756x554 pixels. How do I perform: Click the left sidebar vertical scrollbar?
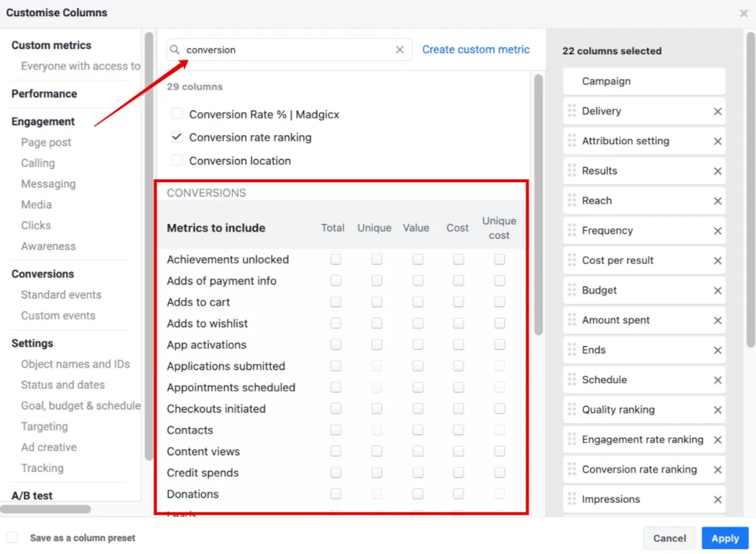[x=149, y=246]
